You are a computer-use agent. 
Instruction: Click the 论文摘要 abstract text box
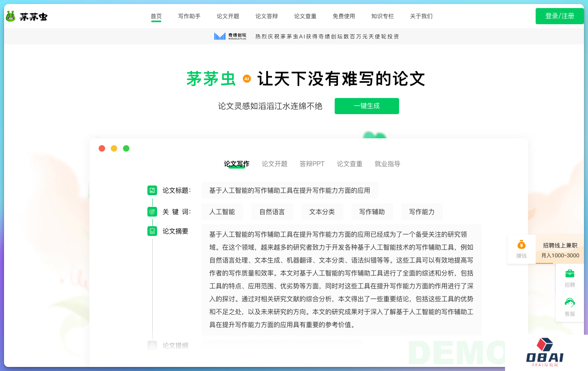point(342,279)
